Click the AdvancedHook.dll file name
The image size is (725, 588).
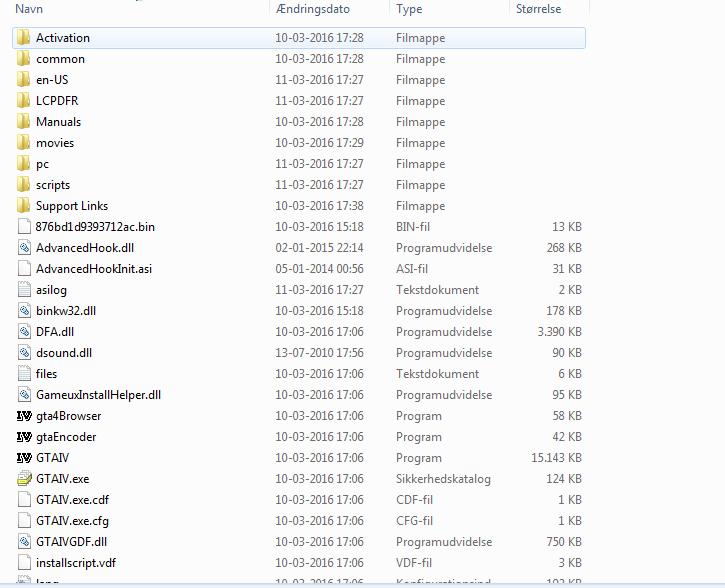point(85,248)
